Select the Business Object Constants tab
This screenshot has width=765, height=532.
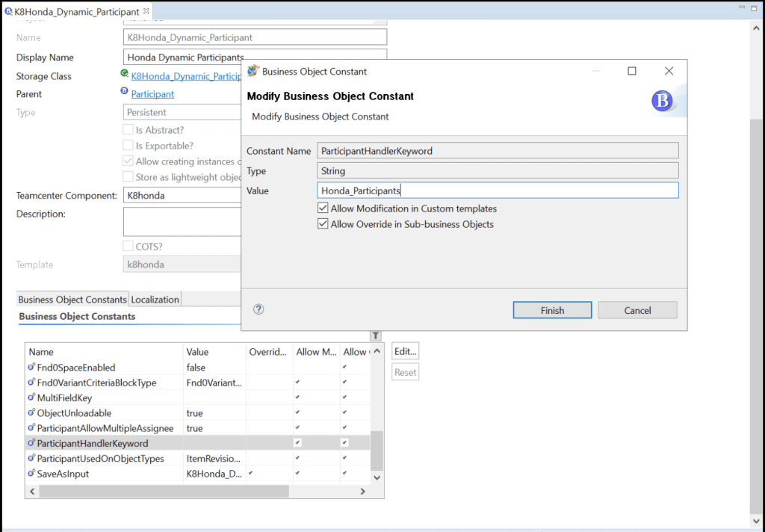click(72, 300)
